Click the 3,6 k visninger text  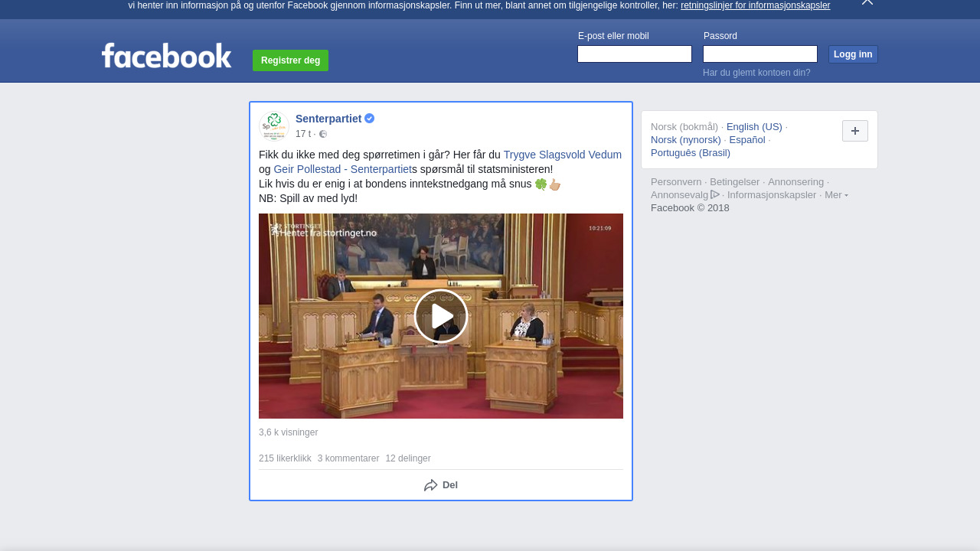(288, 432)
